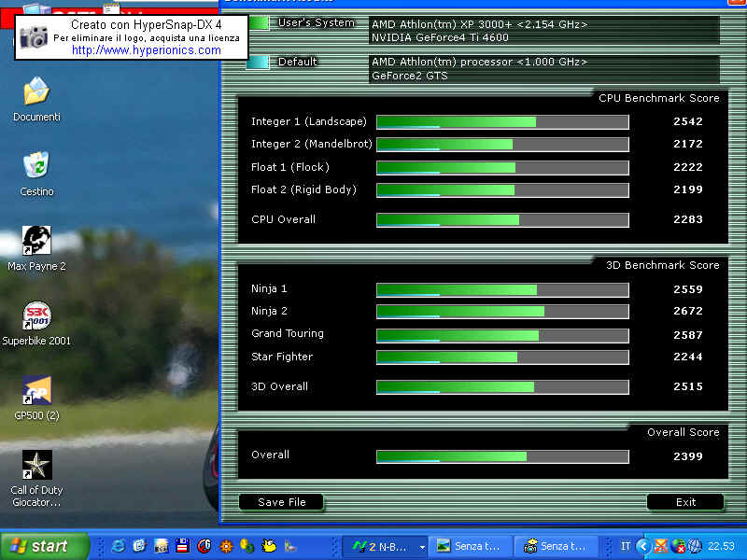The height and width of the screenshot is (560, 747).
Task: Click the Integer 1 (Landscape) score bar
Action: (x=502, y=122)
